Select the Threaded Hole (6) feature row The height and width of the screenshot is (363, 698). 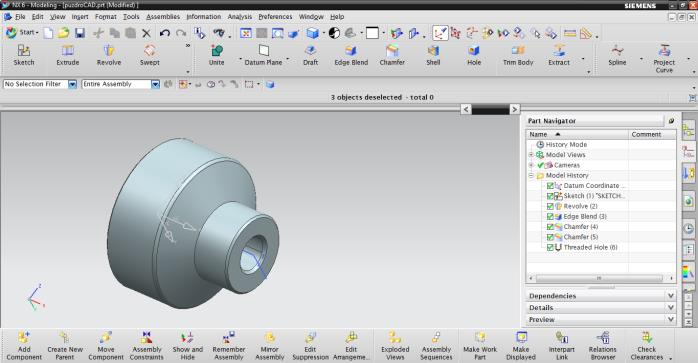(x=590, y=247)
